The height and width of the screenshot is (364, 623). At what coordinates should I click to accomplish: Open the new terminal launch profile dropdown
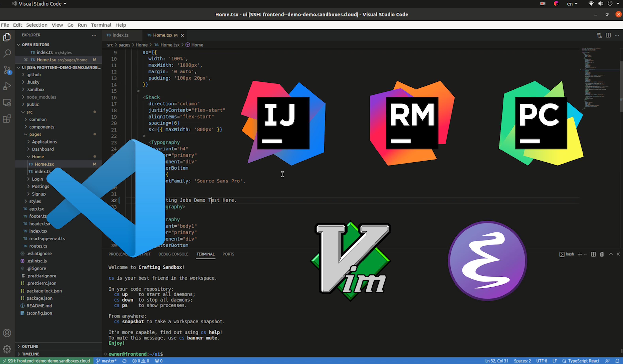pyautogui.click(x=585, y=254)
